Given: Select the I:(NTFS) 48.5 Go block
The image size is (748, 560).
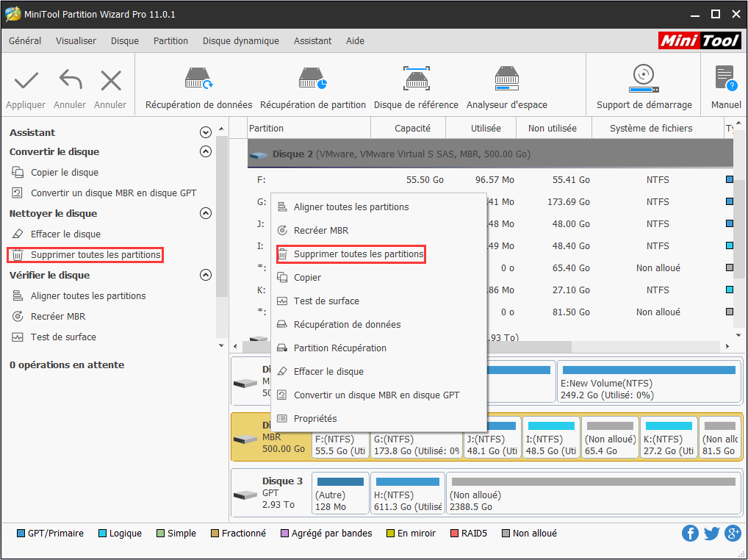Looking at the screenshot, I should tap(551, 437).
